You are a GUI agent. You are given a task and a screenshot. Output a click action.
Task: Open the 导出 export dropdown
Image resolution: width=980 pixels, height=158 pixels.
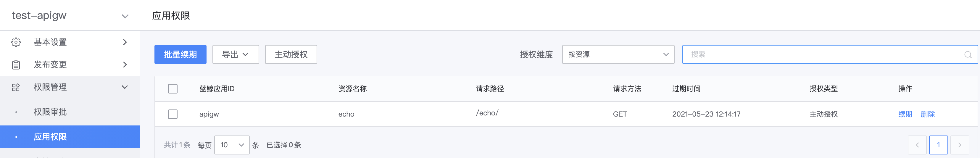tap(236, 54)
